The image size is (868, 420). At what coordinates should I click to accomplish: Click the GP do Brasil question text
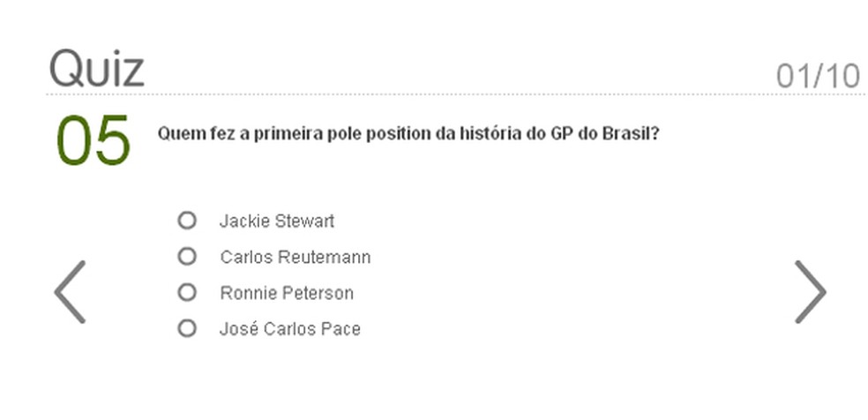click(408, 134)
